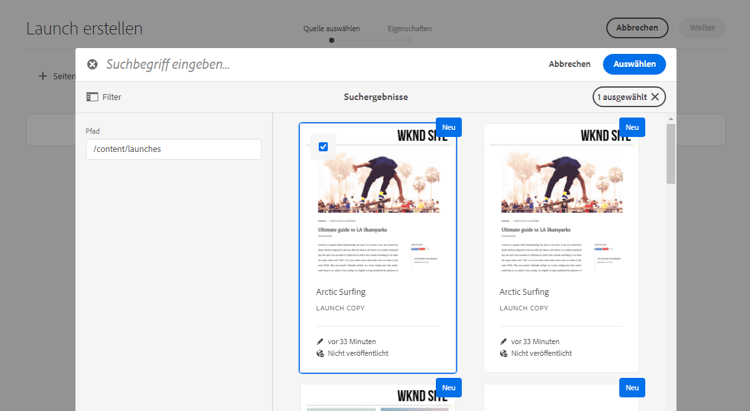750x411 pixels.
Task: Click 'Nicht veröffentlicht' on the second card
Action: coord(541,354)
